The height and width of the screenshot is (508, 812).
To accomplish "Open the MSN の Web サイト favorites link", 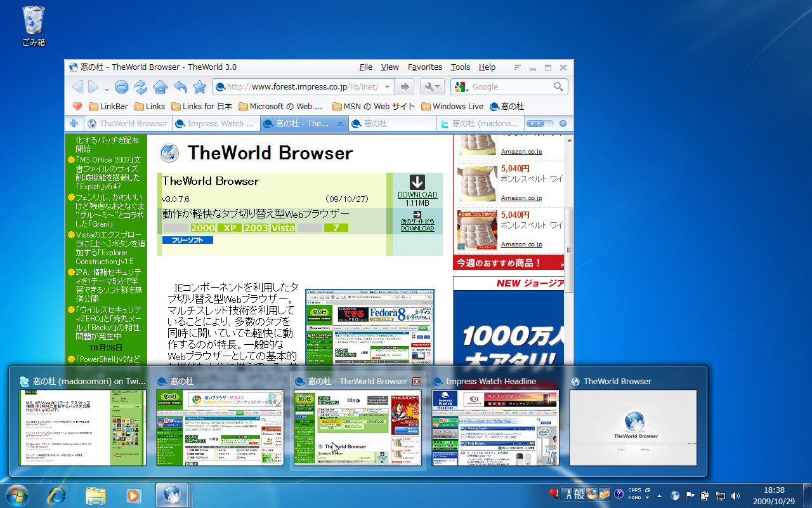I will click(373, 107).
